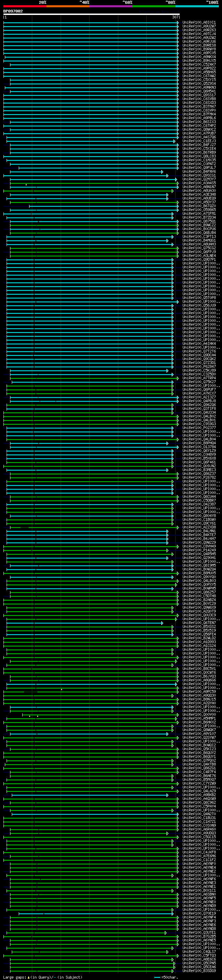222x980 pixels.
Task: Select the UniRef100_Q4LB02 label
Action: (199, 416)
